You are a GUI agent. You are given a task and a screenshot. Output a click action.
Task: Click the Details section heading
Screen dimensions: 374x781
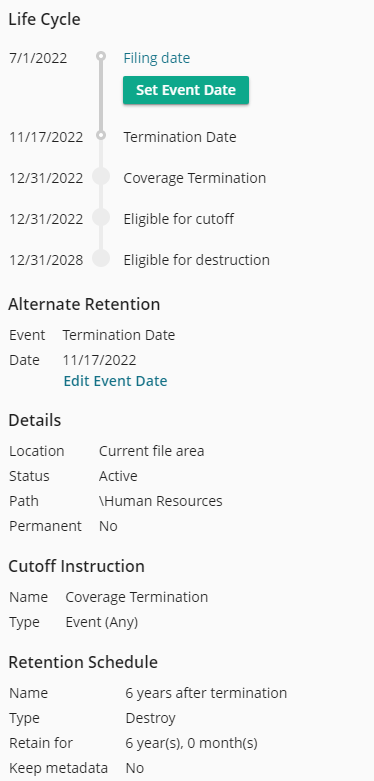pos(35,420)
